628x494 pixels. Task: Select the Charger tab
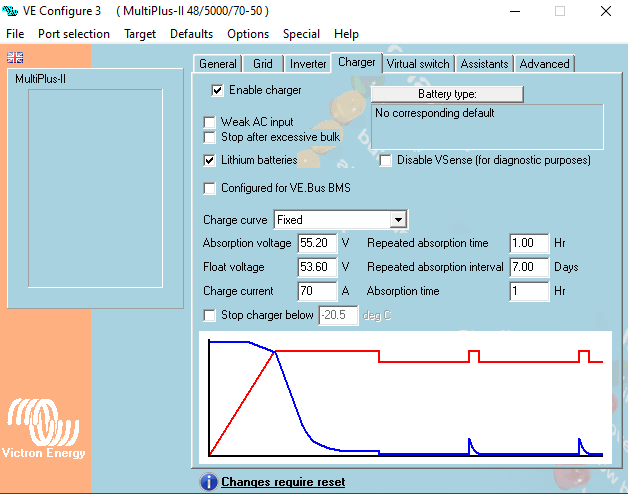356,63
